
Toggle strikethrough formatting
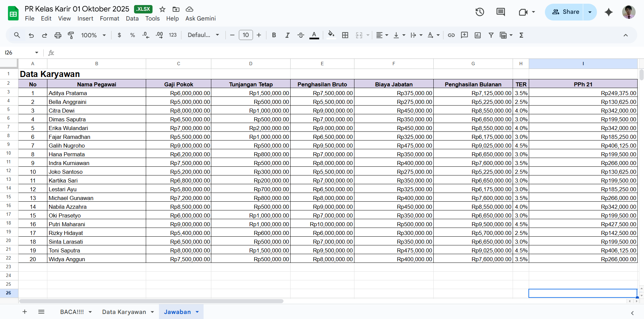coord(301,35)
